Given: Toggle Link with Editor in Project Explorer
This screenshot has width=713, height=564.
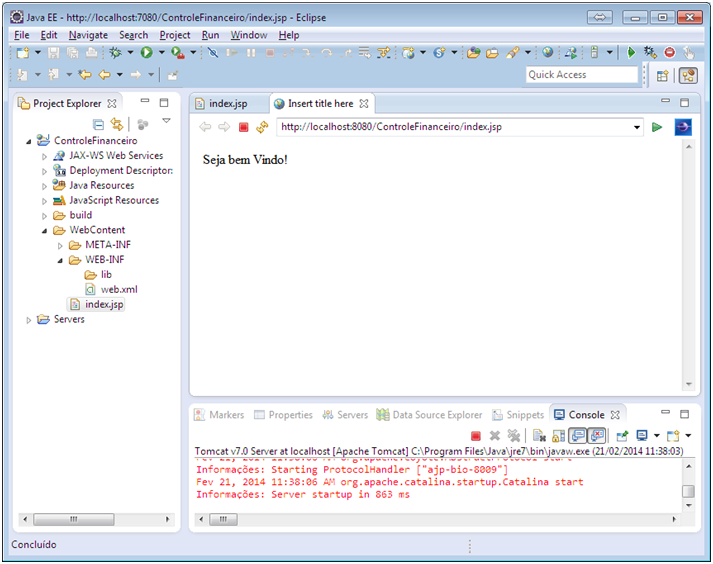Looking at the screenshot, I should click(x=117, y=124).
